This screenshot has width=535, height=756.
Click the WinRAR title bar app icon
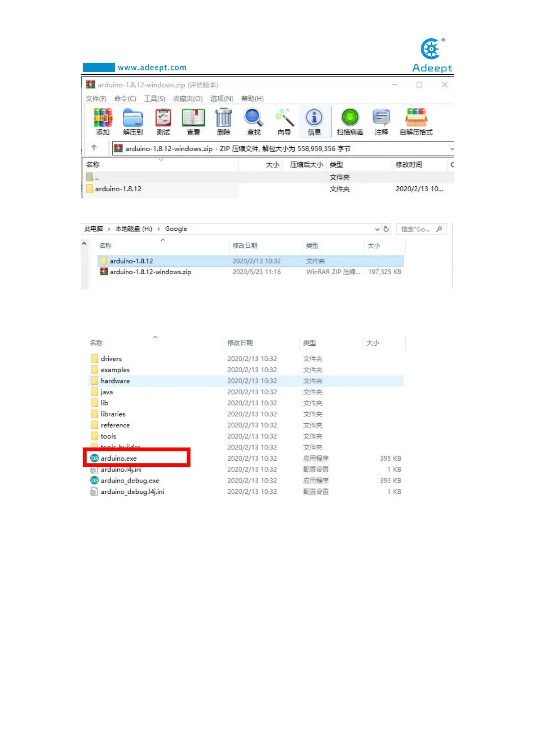[x=91, y=84]
